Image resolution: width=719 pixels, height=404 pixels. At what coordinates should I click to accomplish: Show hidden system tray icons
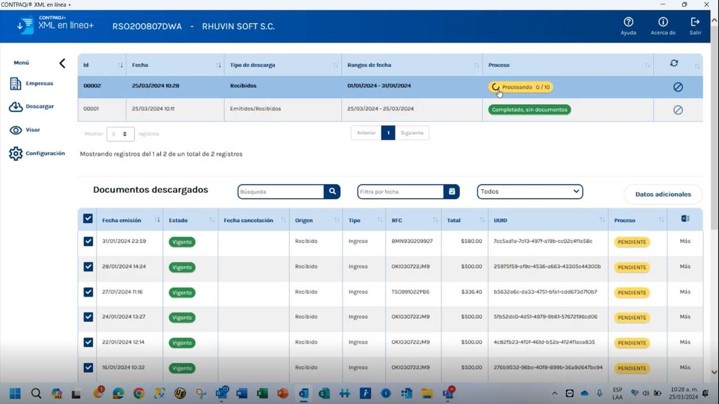554,393
